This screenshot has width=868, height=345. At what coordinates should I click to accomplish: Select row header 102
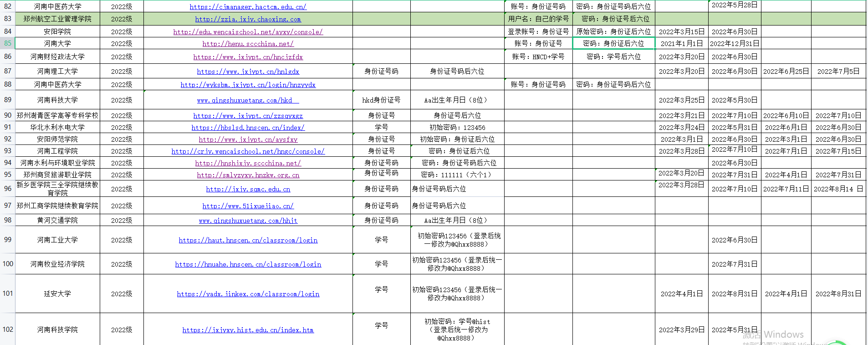tap(8, 330)
